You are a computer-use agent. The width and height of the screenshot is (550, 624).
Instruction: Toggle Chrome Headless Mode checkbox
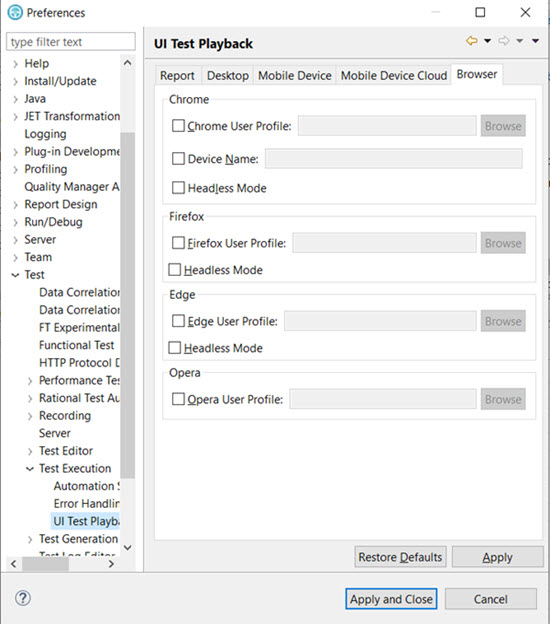pyautogui.click(x=178, y=187)
